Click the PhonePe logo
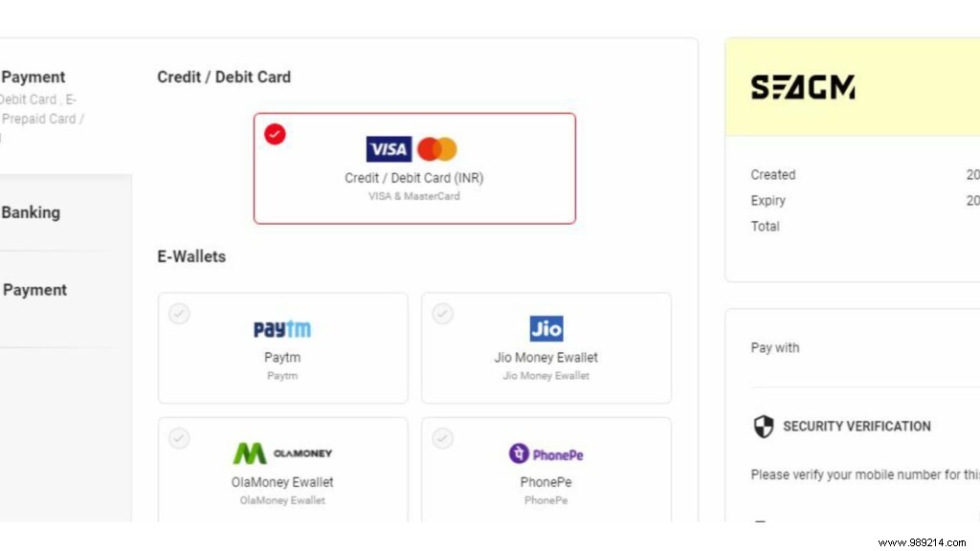This screenshot has width=980, height=551. pos(546,453)
